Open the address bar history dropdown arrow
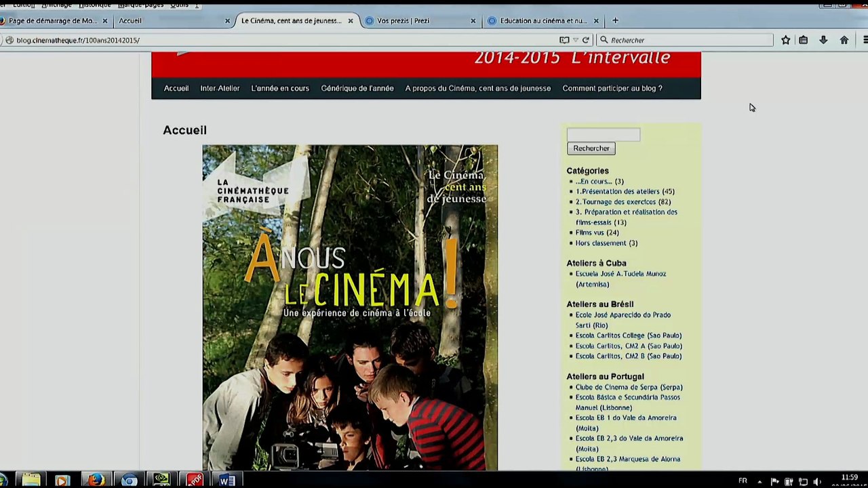Viewport: 868px width, 488px height. coord(576,40)
